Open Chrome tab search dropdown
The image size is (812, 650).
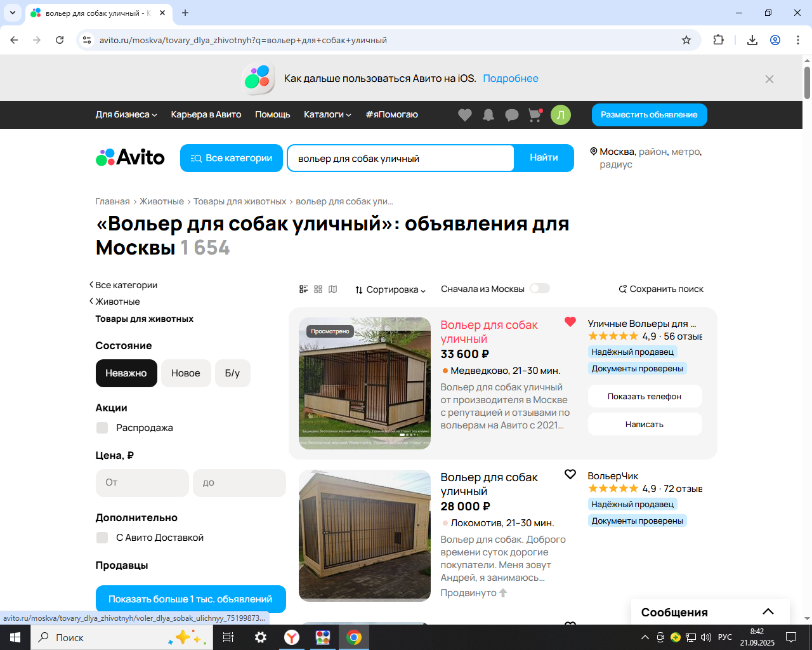pos(13,13)
